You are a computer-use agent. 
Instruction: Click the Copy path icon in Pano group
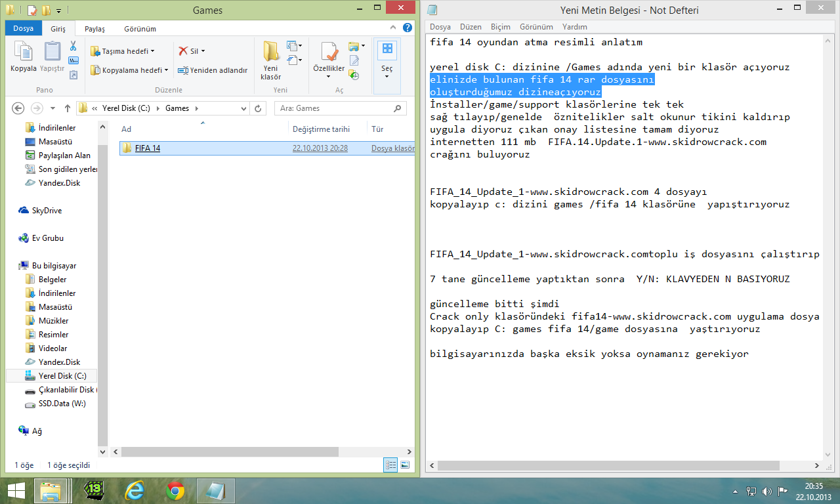(73, 61)
